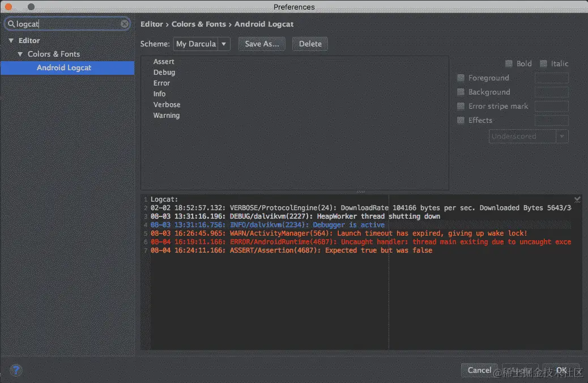
Task: Enable the Effects checkbox
Action: point(461,121)
